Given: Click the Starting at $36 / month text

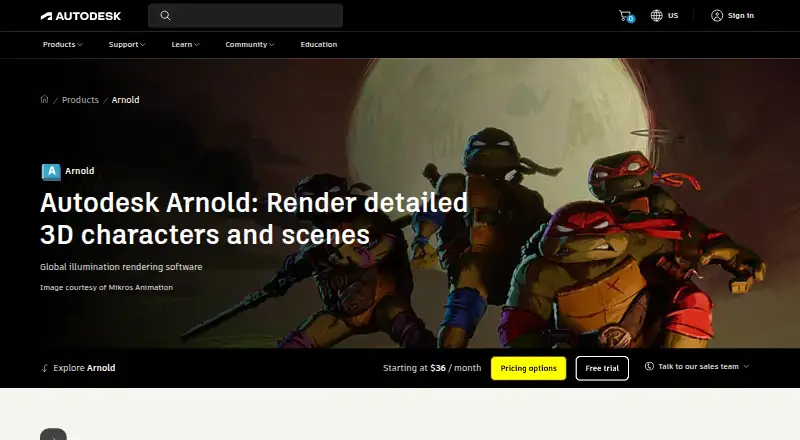Looking at the screenshot, I should [432, 368].
